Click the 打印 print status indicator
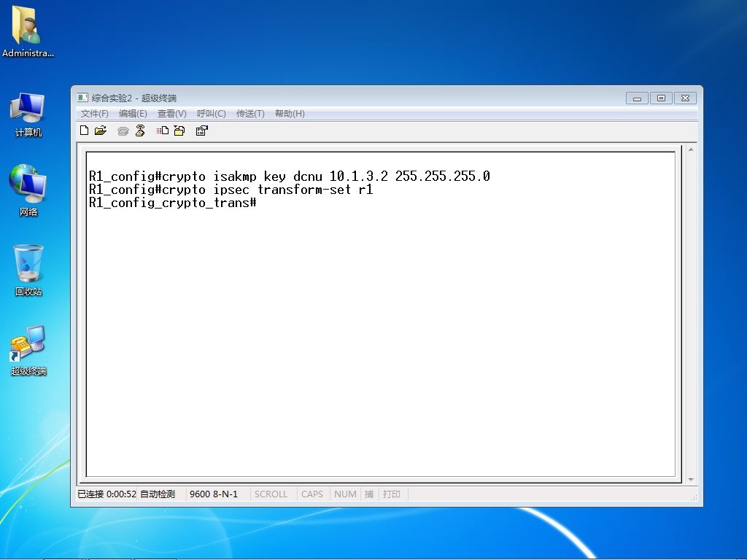This screenshot has height=560, width=747. pos(392,494)
